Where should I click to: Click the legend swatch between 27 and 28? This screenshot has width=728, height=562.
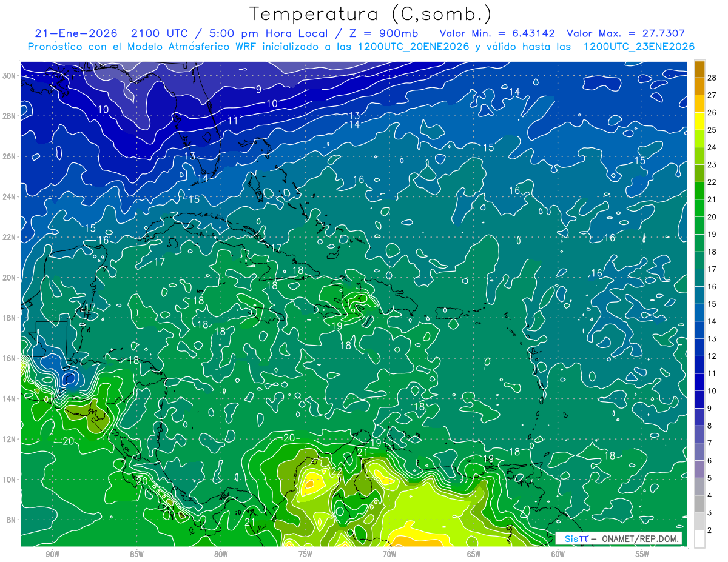(699, 86)
